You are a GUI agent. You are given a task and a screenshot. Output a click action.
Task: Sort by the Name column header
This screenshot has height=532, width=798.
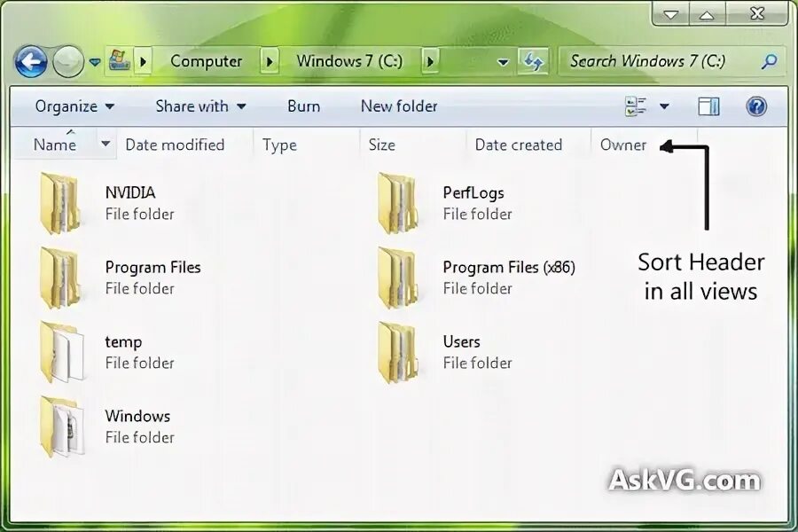pos(54,145)
